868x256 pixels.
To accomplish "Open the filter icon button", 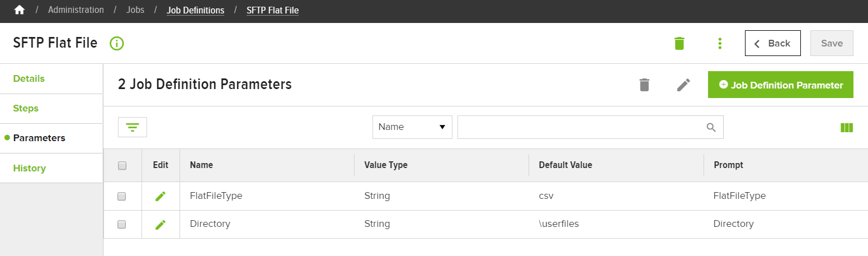I will 133,127.
